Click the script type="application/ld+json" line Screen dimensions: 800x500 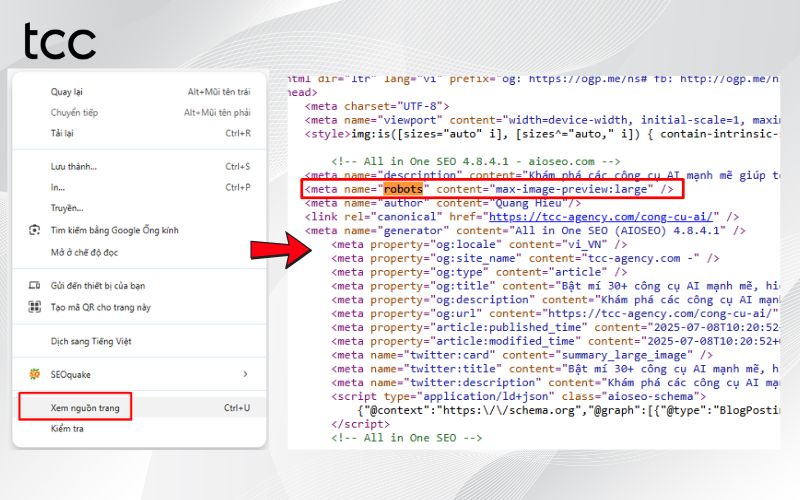pos(518,396)
